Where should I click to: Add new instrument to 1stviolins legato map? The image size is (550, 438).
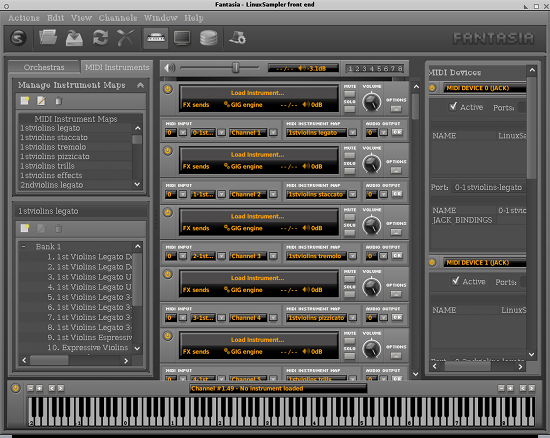[x=25, y=228]
